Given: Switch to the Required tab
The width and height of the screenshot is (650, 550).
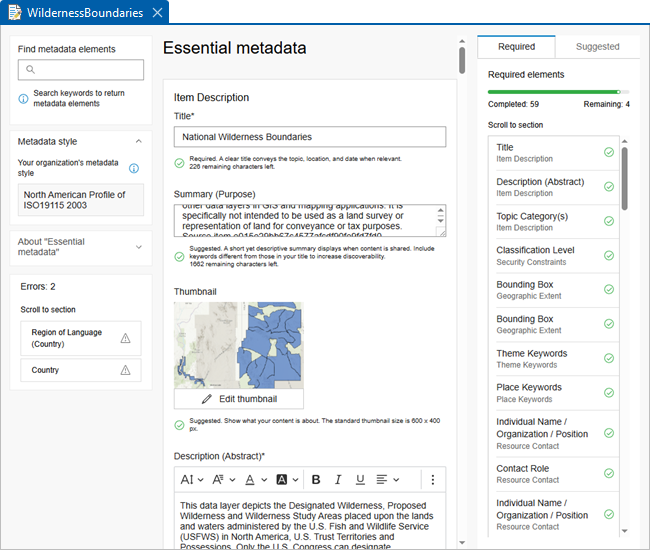Looking at the screenshot, I should click(516, 46).
